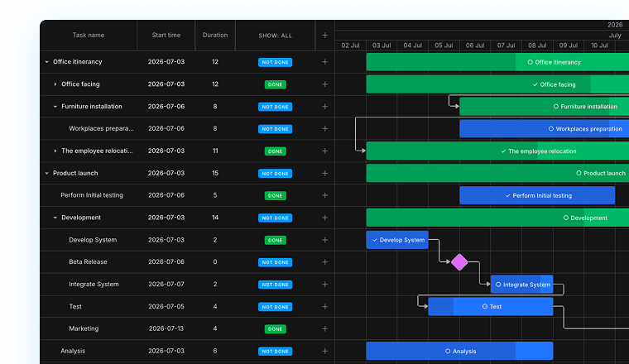Click Test start date 2026-07-05
Image resolution: width=629 pixels, height=364 pixels.
(166, 307)
